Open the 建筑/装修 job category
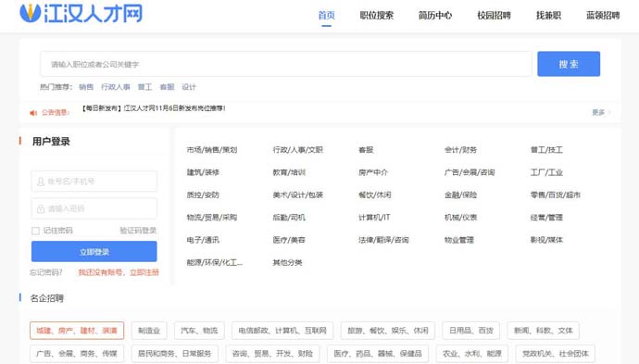 click(x=203, y=172)
